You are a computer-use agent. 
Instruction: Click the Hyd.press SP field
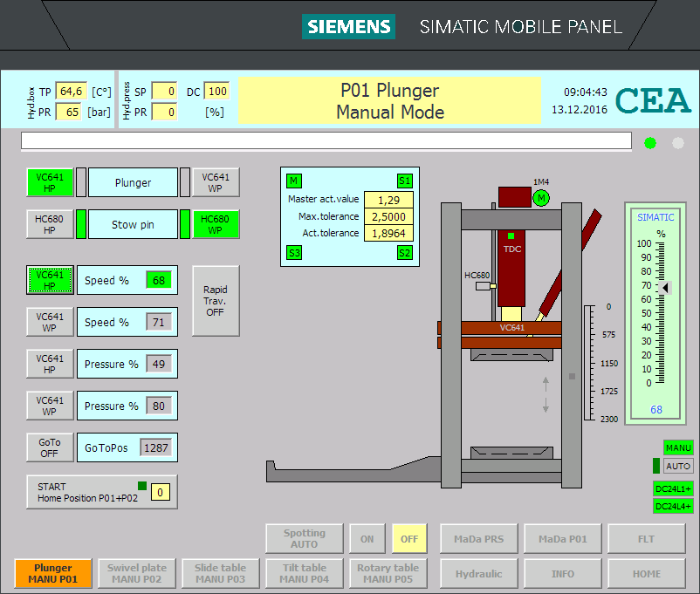(x=164, y=91)
